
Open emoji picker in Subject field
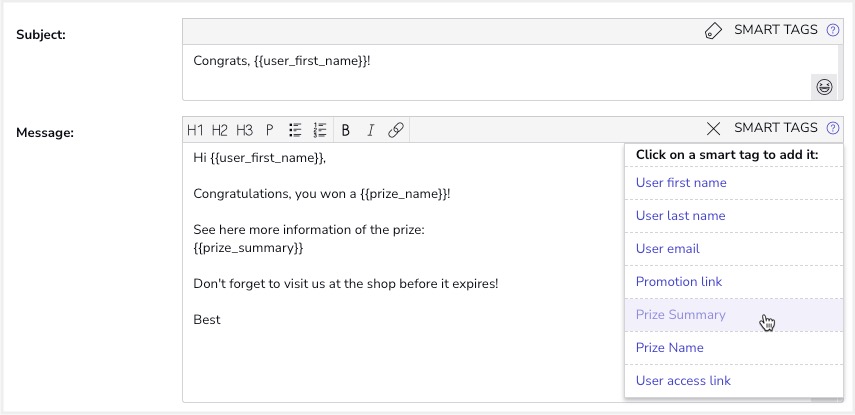(824, 87)
